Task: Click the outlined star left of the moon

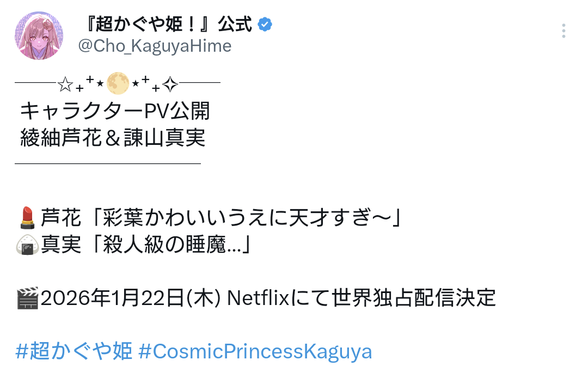Action: coord(65,84)
